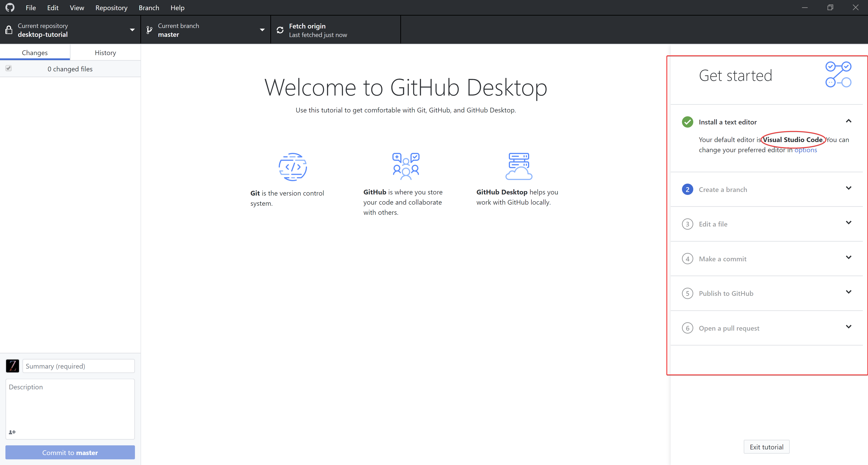Click the GitHub octocat logo
The height and width of the screenshot is (465, 868).
click(x=10, y=7)
